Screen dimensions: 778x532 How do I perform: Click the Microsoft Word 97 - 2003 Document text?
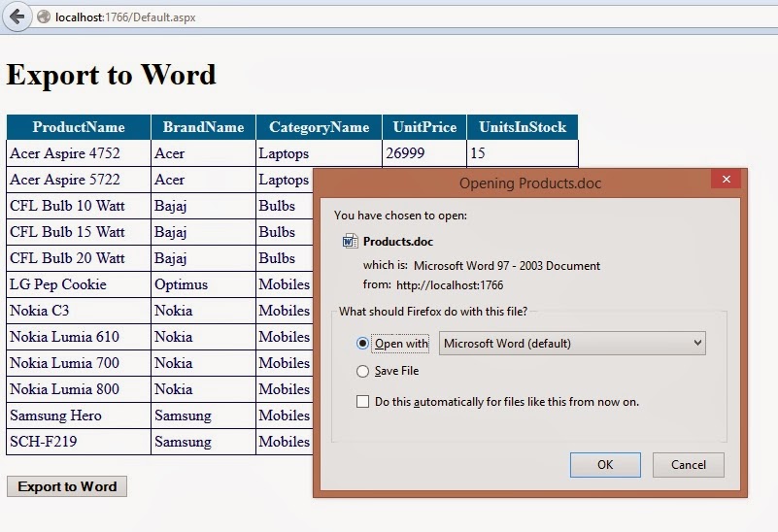tap(507, 266)
